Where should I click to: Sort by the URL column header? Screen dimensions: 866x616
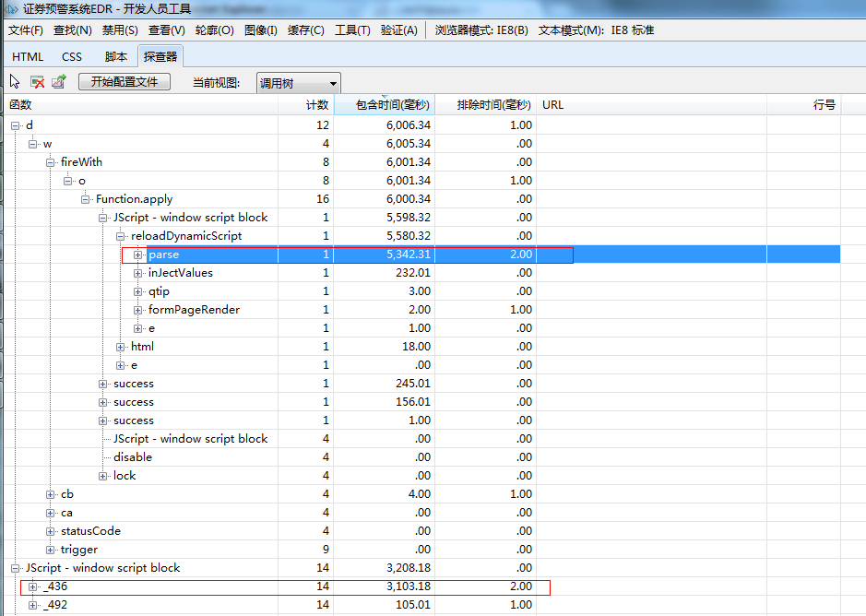(x=651, y=105)
